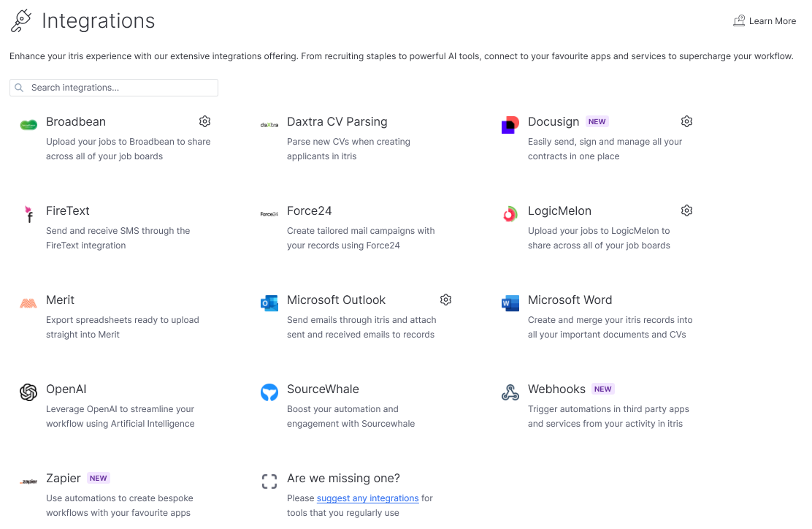Image resolution: width=812 pixels, height=529 pixels.
Task: Open the LogicMelon integration title
Action: click(559, 211)
